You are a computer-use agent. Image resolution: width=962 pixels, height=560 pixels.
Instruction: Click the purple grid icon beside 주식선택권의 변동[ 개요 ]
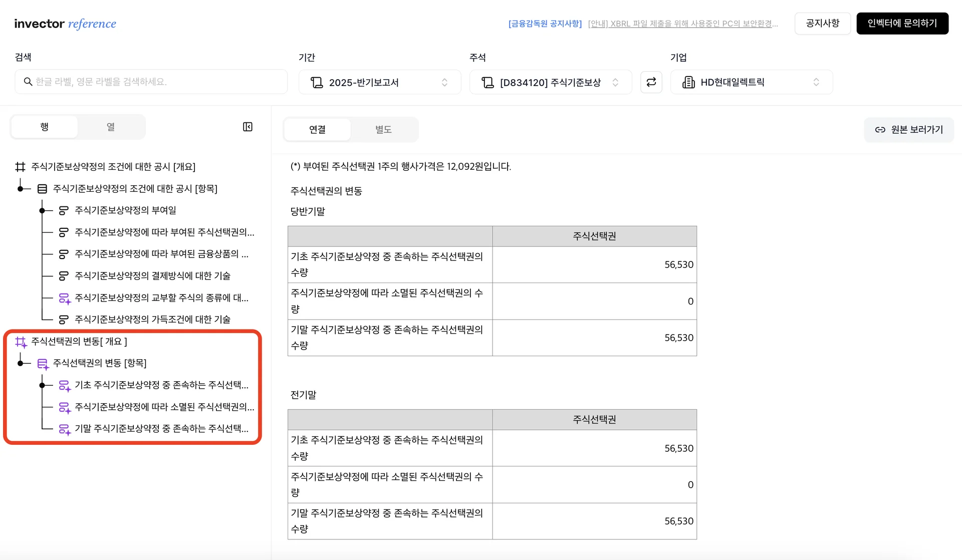(x=21, y=342)
